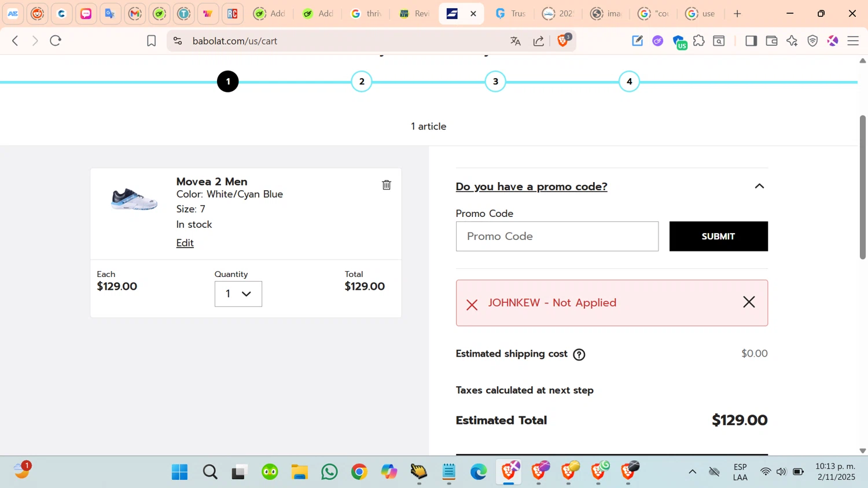Share this page icon
This screenshot has height=488, width=868.
pos(539,41)
